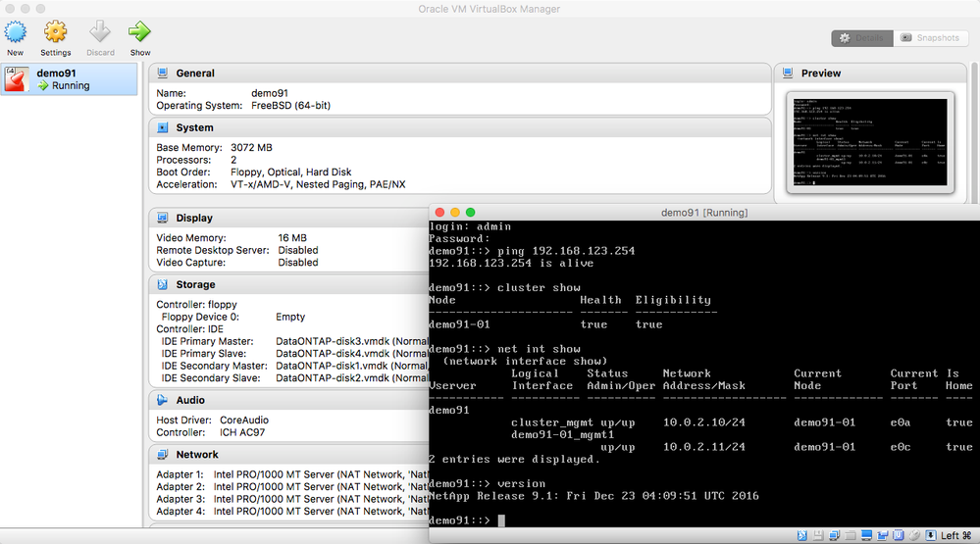980x544 pixels.
Task: Click the Display section header
Action: coord(194,218)
